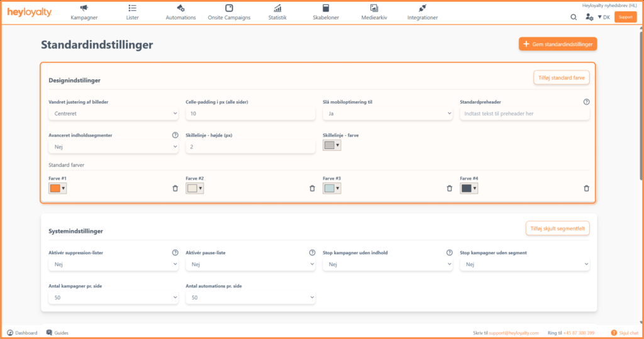Click trash icon next to Farve #4
This screenshot has width=644, height=339.
pos(586,188)
